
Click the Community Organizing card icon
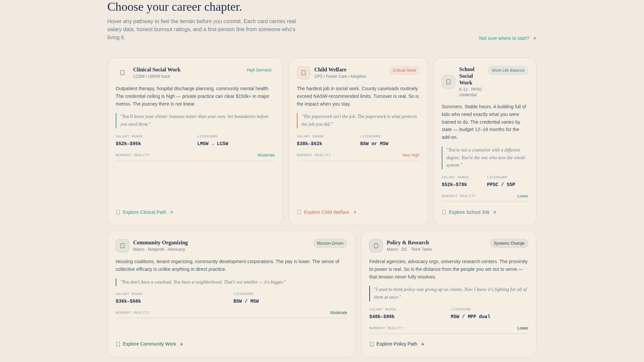click(x=122, y=245)
